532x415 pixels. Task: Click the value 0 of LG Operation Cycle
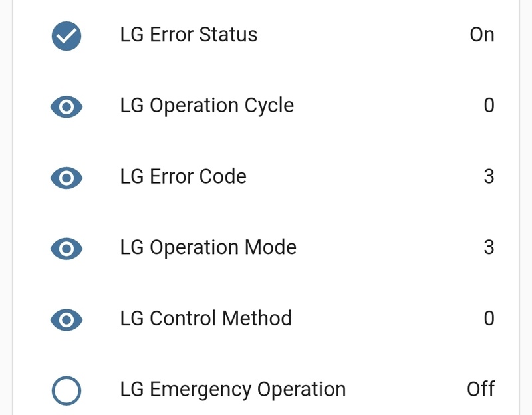pos(489,106)
